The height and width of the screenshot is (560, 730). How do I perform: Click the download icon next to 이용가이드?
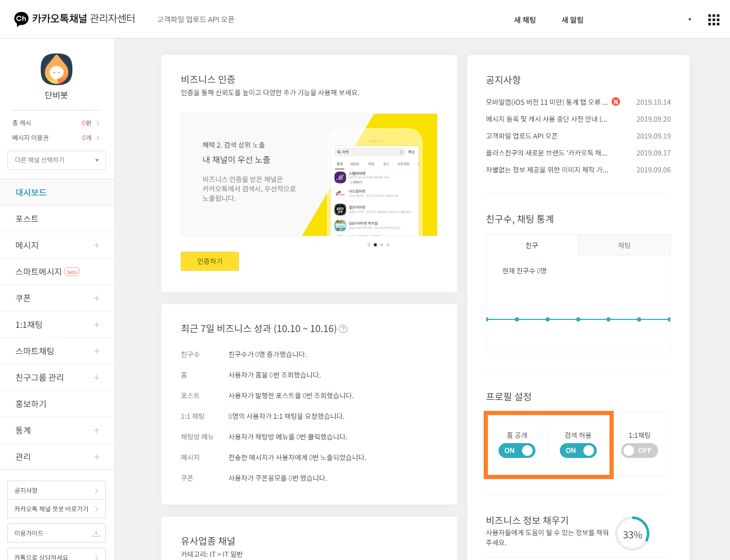pyautogui.click(x=96, y=533)
